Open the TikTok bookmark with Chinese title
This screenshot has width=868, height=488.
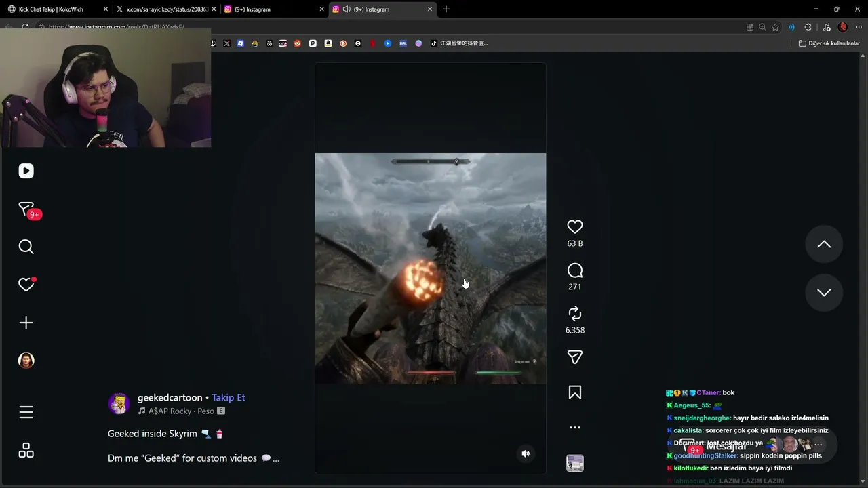(x=459, y=43)
